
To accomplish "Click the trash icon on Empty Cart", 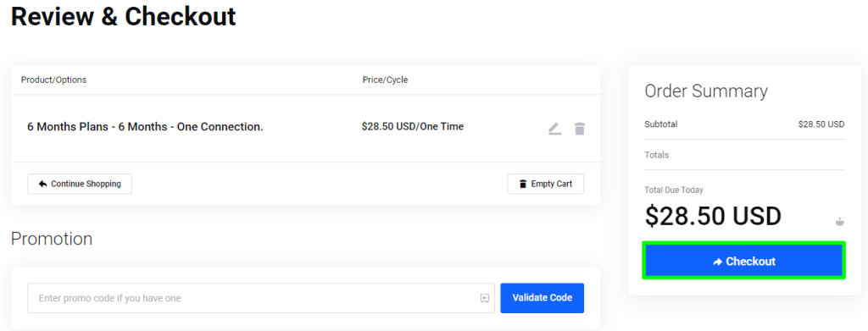I will [522, 184].
